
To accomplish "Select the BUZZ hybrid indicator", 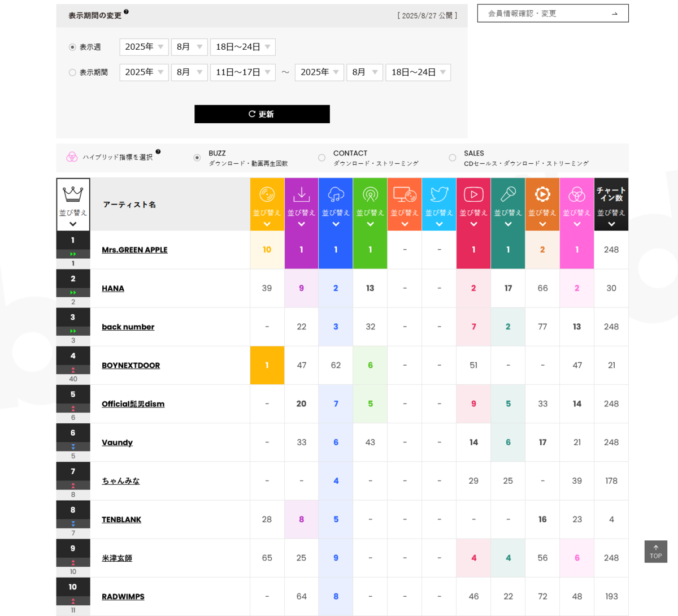I will (x=197, y=158).
